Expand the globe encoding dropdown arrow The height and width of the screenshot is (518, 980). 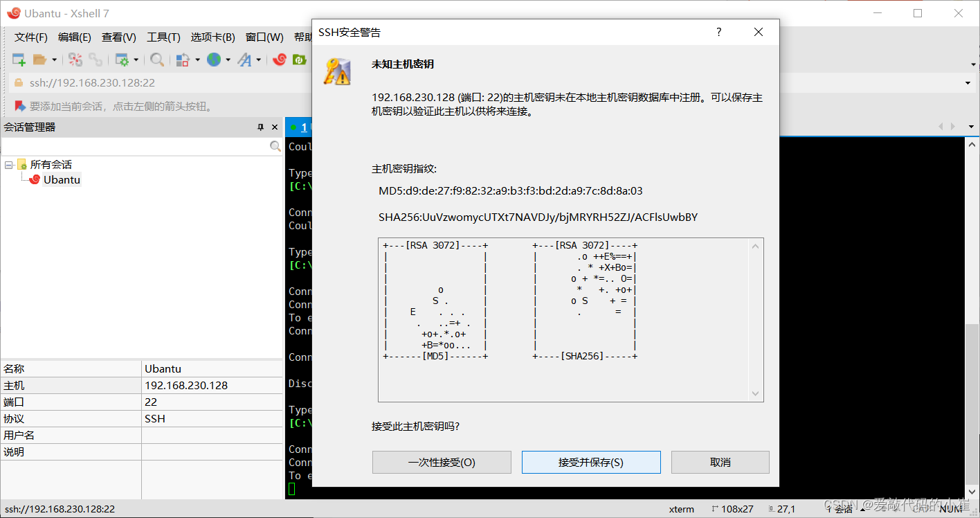pyautogui.click(x=228, y=60)
